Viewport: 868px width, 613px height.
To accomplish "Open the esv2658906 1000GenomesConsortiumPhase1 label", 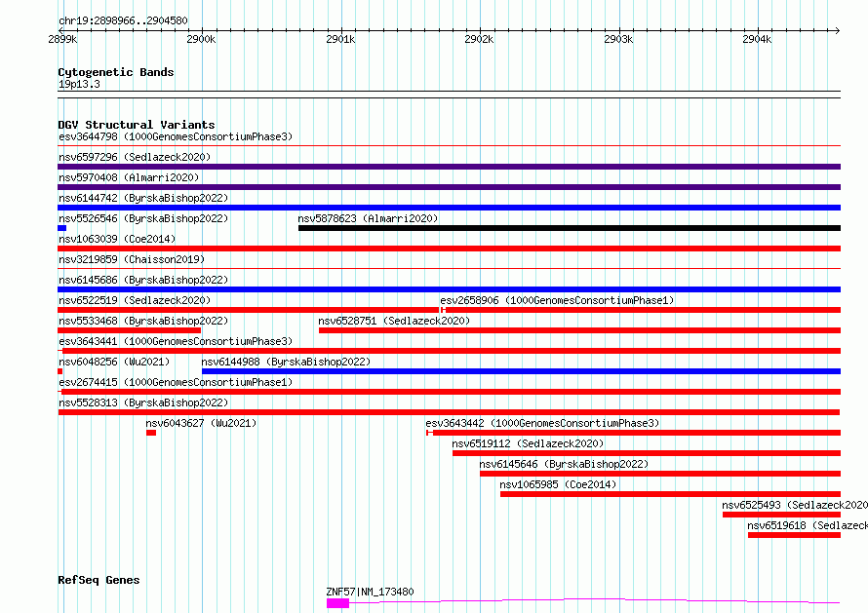I will pyautogui.click(x=557, y=300).
